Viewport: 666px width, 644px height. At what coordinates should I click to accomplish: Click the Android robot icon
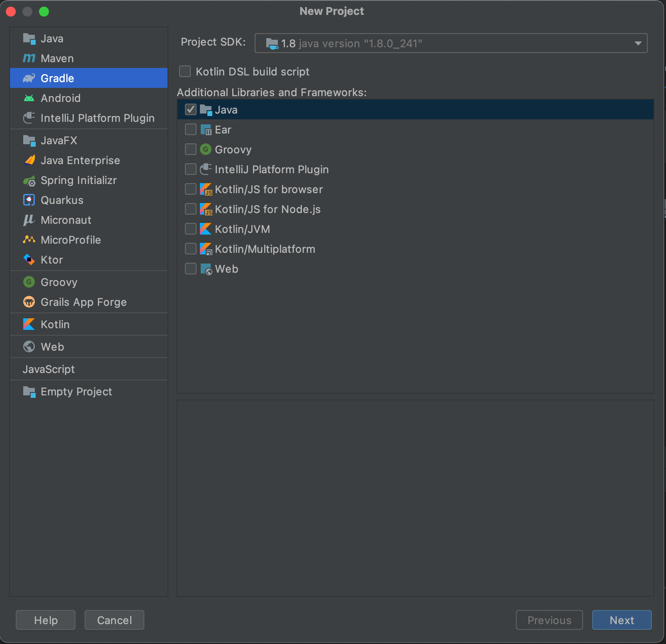(29, 98)
